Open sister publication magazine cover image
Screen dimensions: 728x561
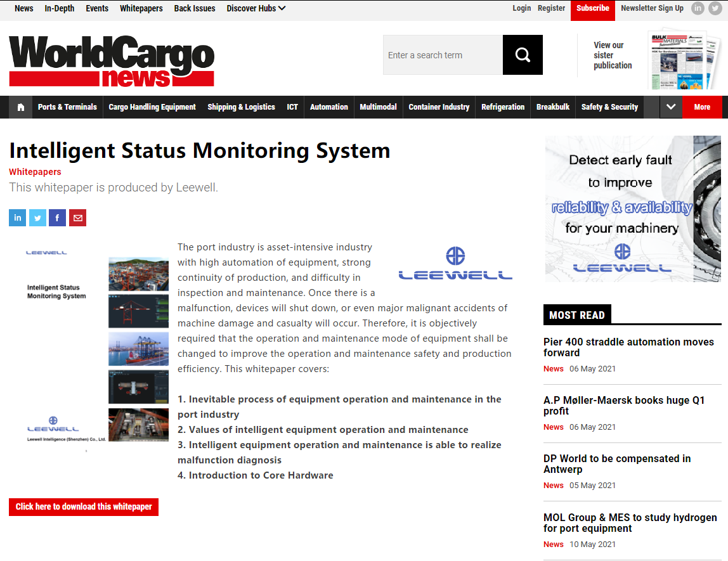click(x=677, y=59)
